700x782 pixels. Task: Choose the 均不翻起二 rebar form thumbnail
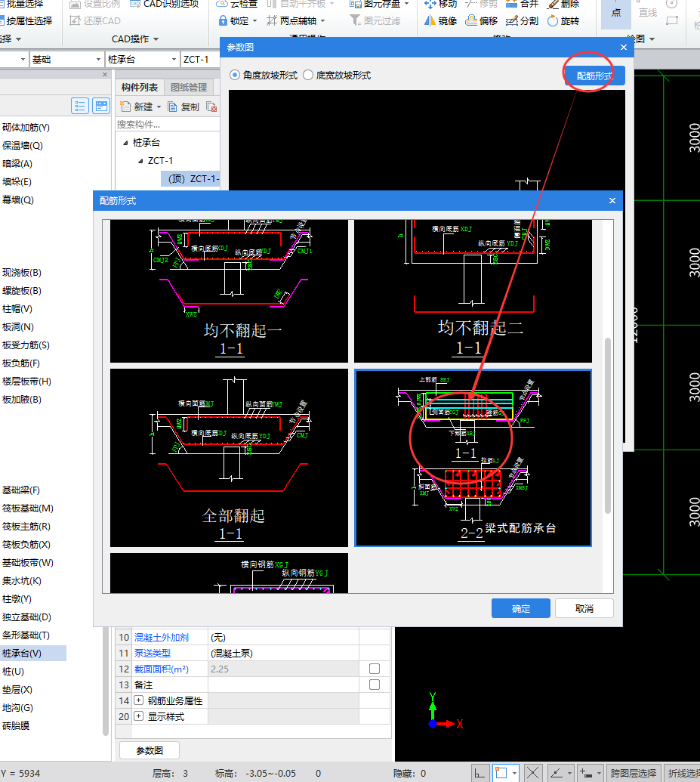pyautogui.click(x=473, y=291)
